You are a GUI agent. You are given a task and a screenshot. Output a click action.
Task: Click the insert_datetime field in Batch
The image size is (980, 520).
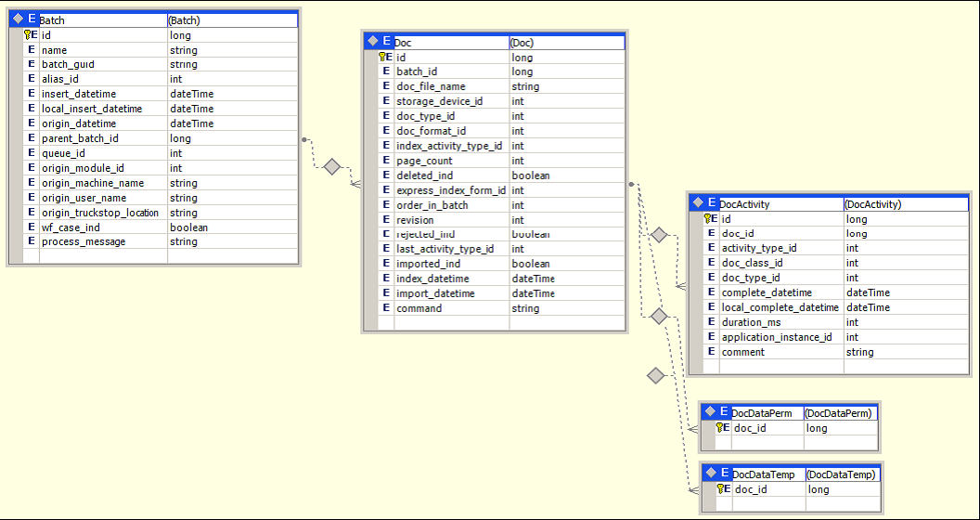[x=104, y=94]
